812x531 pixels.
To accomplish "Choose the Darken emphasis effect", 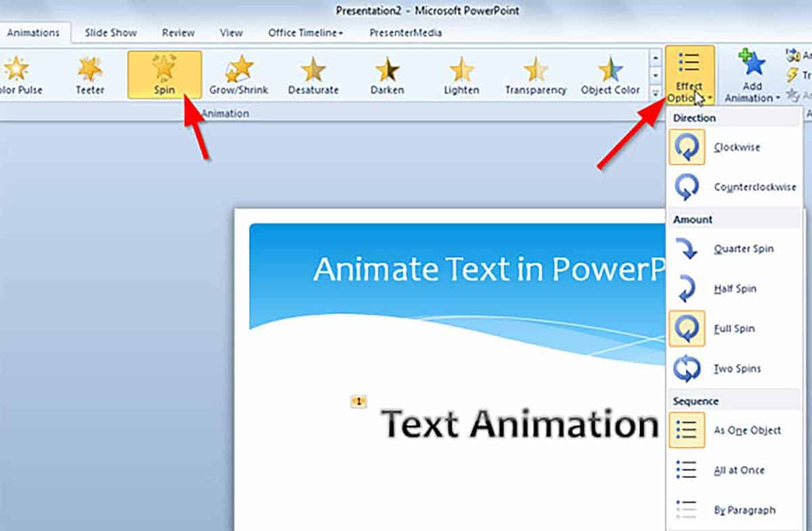I will click(388, 75).
